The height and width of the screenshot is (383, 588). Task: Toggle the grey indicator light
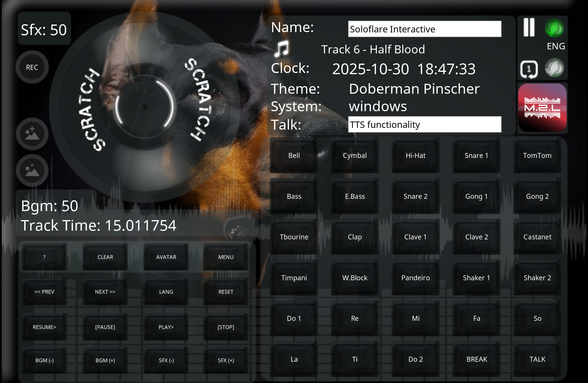tap(554, 68)
